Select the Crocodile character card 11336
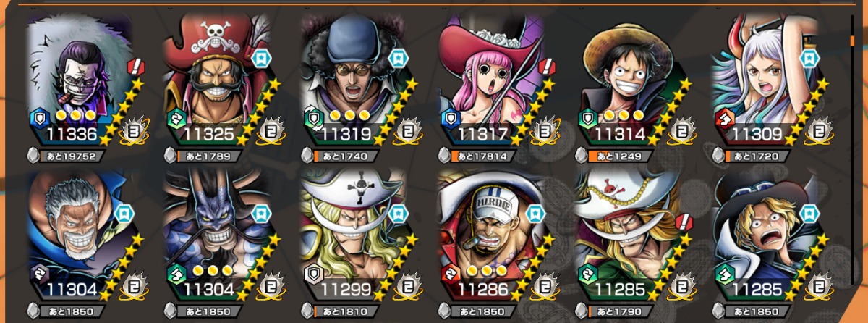This screenshot has width=868, height=323. point(81,81)
